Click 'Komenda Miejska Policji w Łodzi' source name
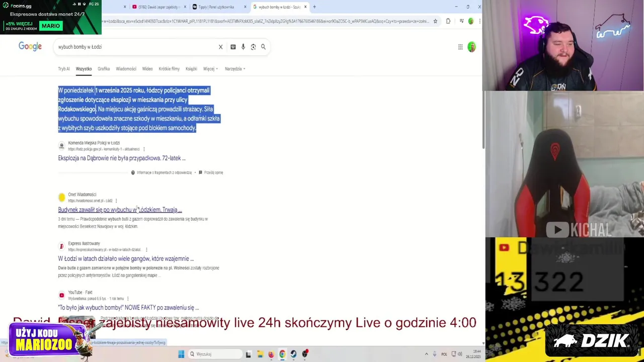Image resolution: width=644 pixels, height=362 pixels. click(94, 143)
